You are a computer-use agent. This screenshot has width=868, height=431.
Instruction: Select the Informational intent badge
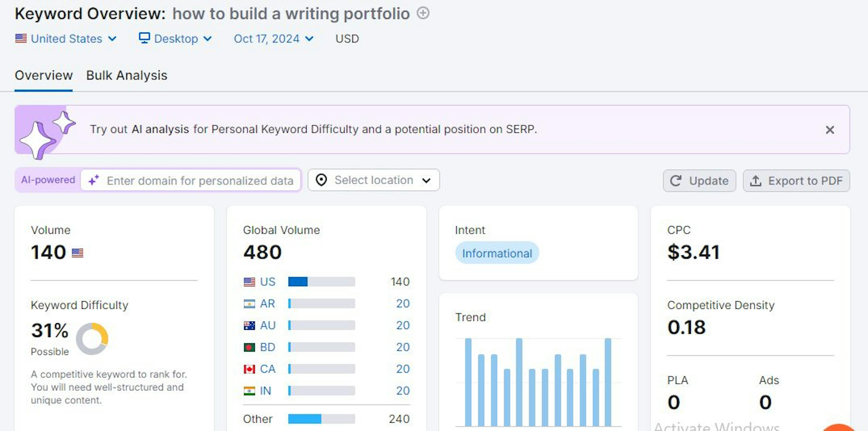click(495, 253)
